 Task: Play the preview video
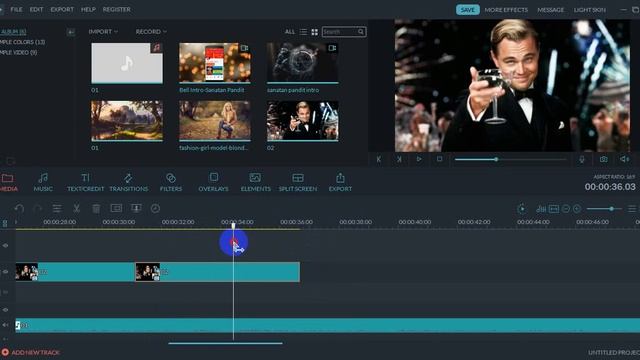point(419,159)
